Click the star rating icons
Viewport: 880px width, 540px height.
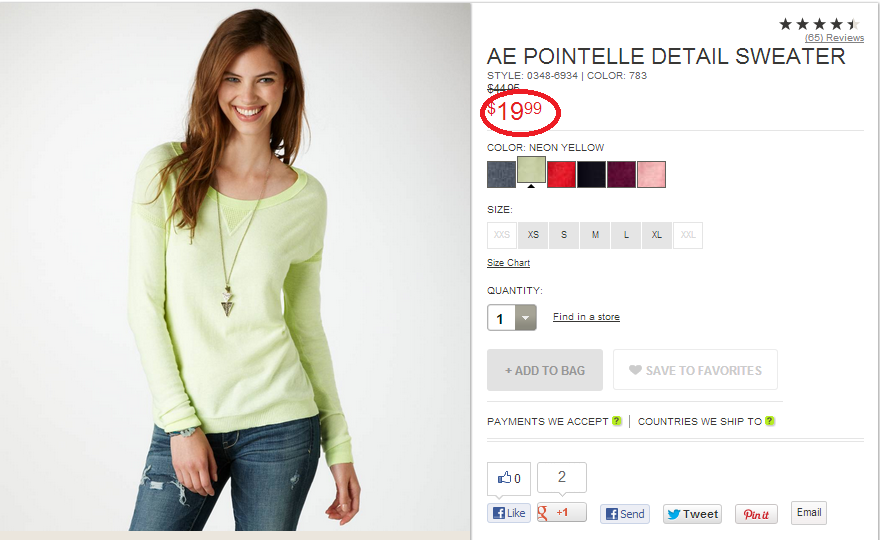pyautogui.click(x=819, y=24)
